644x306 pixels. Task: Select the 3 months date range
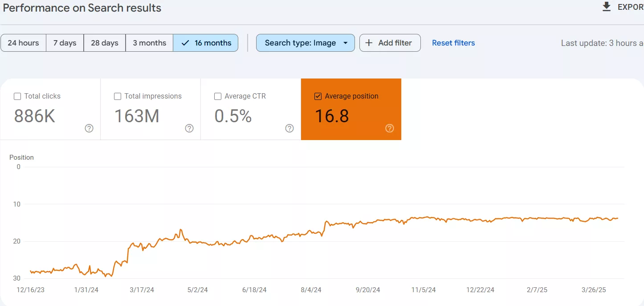[x=149, y=42]
